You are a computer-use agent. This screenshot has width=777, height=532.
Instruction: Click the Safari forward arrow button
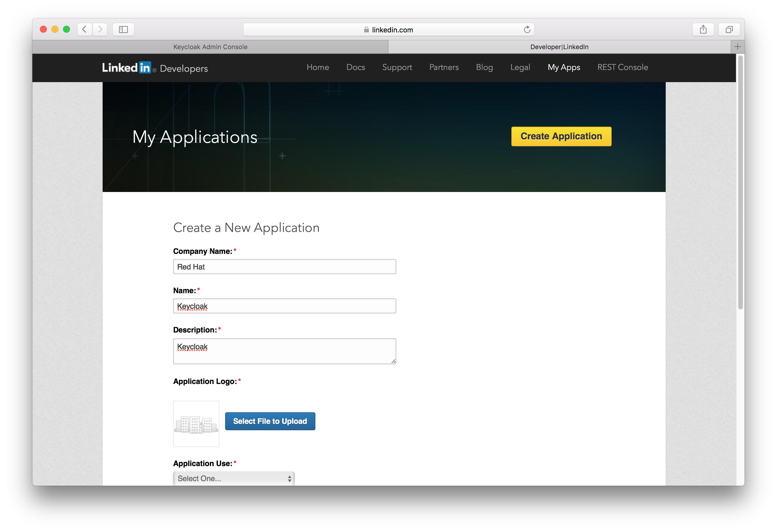pos(100,29)
